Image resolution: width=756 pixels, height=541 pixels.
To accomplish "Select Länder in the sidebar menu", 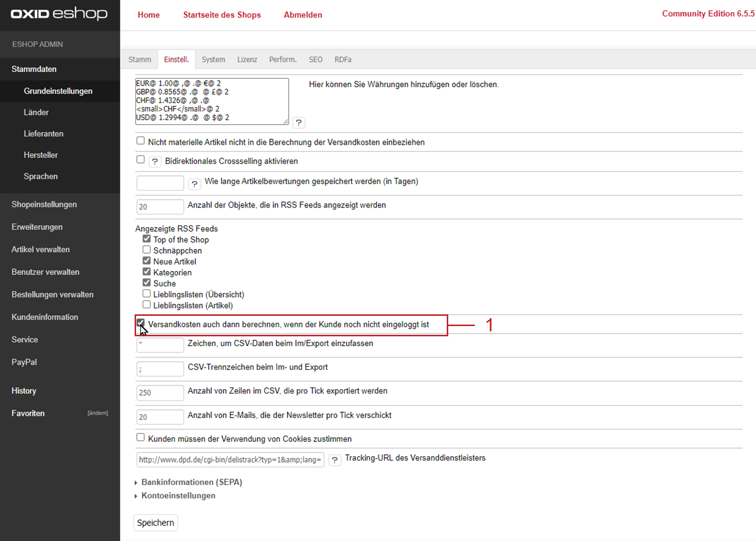I will [x=36, y=112].
